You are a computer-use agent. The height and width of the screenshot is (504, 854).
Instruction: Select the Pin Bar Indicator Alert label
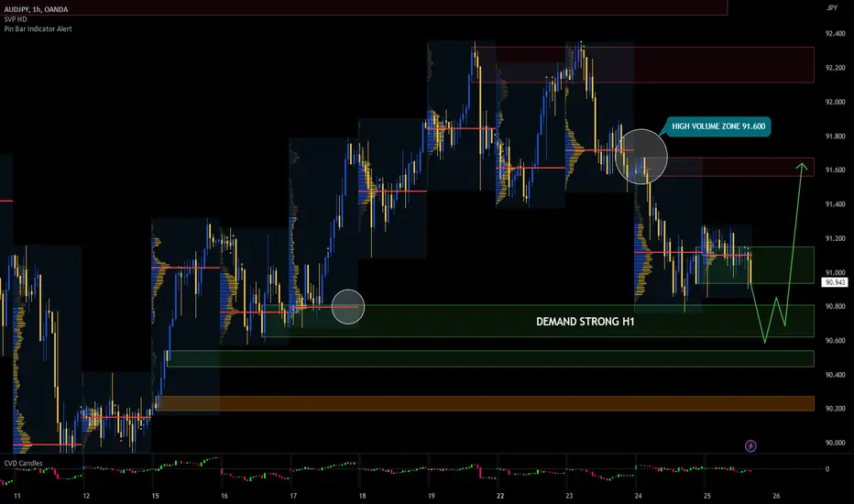[38, 29]
